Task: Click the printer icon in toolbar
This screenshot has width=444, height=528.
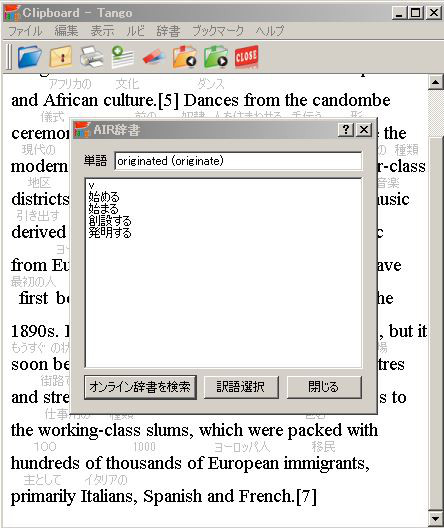Action: (x=92, y=57)
